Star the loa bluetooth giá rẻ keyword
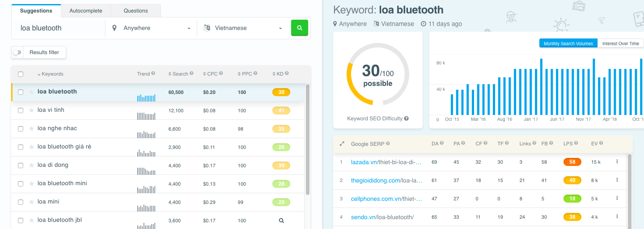The image size is (644, 229). [x=31, y=147]
